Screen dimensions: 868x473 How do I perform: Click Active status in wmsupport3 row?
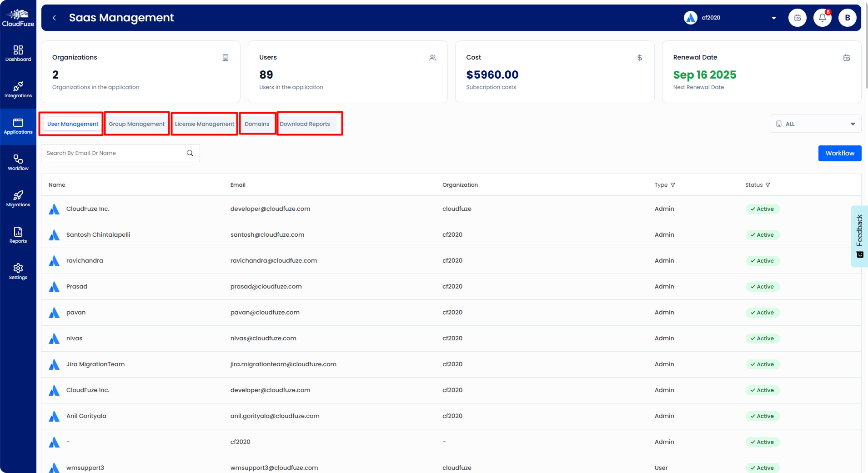point(763,468)
